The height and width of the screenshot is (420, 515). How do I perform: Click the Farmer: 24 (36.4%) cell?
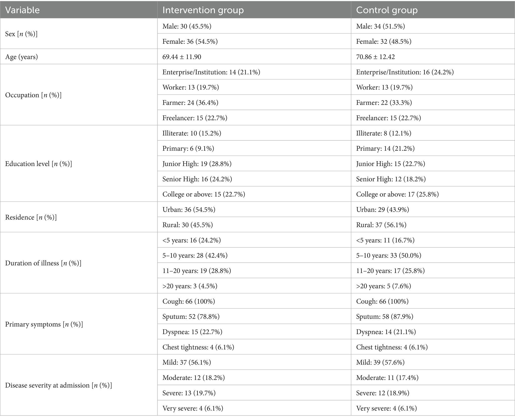[x=190, y=103]
